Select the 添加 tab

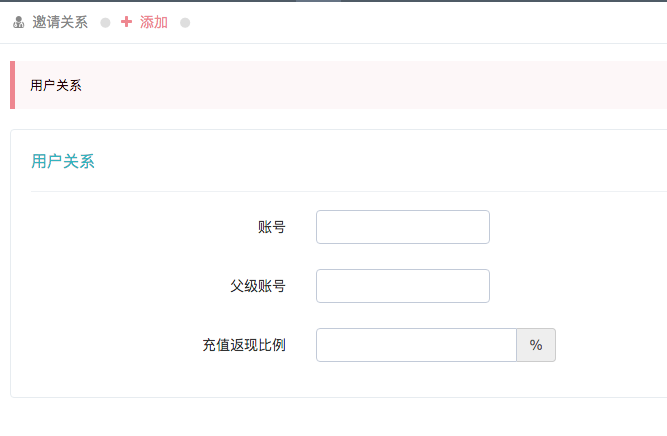coord(154,22)
